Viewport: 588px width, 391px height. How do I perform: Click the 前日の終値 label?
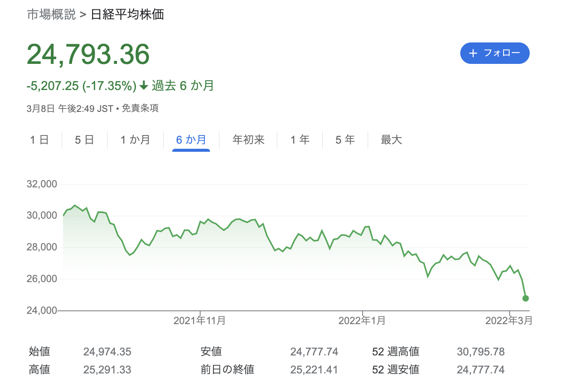[228, 370]
